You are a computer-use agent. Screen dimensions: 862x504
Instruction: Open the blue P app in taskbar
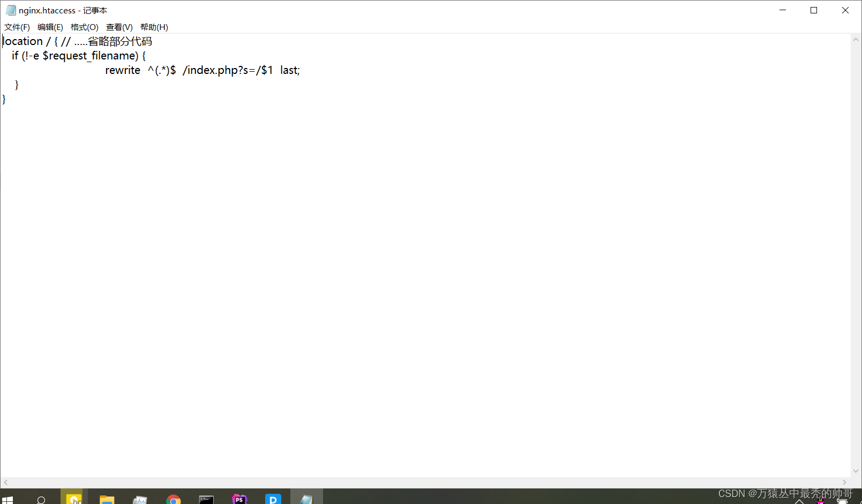pyautogui.click(x=273, y=499)
